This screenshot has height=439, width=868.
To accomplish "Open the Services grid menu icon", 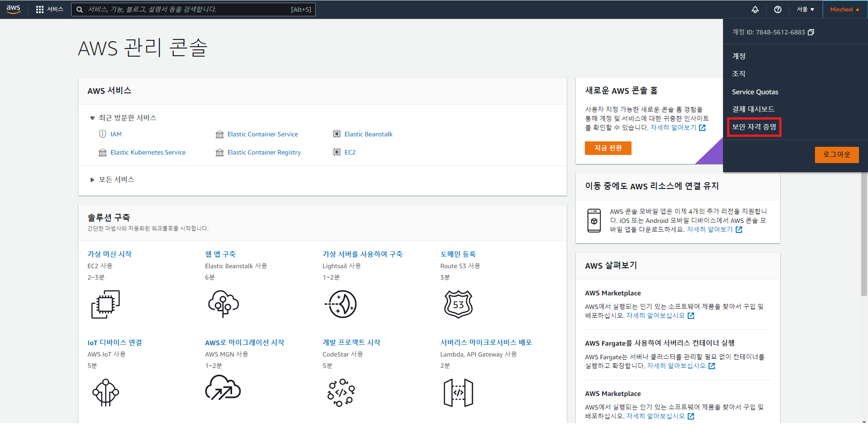I will click(40, 10).
